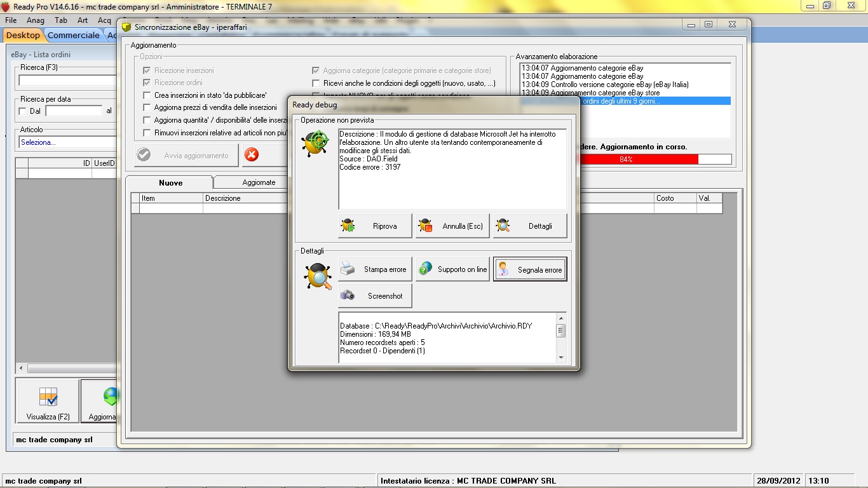Click the bug magnifier icon in Dettagli section
The height and width of the screenshot is (488, 868).
pyautogui.click(x=317, y=277)
